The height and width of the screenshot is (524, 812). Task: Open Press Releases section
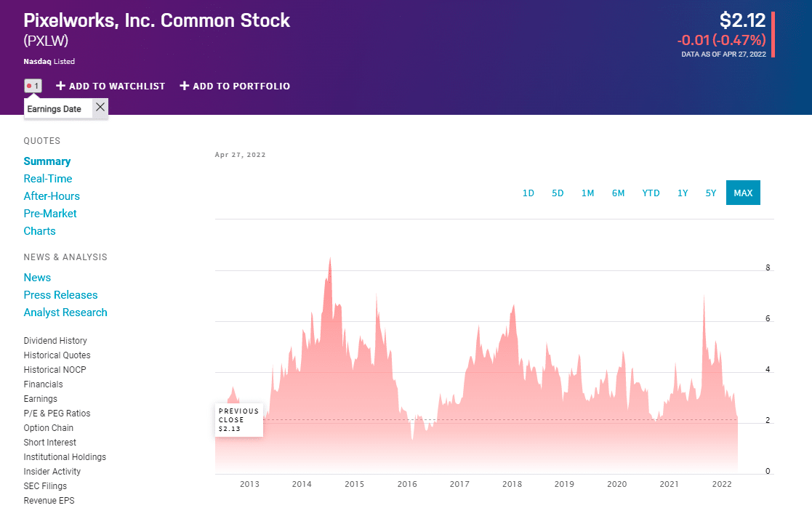[60, 295]
